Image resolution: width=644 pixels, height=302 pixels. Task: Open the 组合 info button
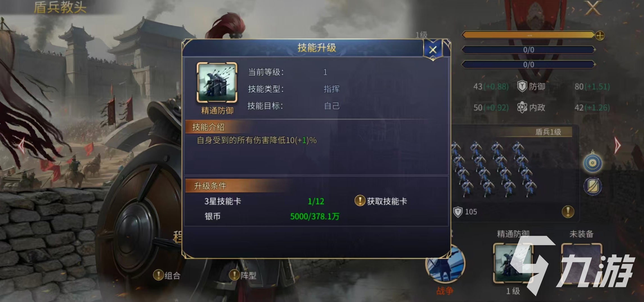(x=167, y=275)
